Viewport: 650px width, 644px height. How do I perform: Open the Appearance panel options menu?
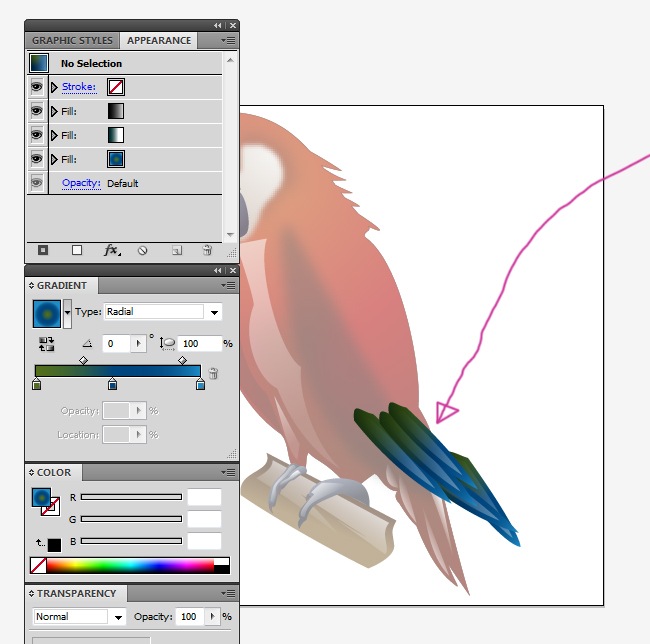[x=228, y=41]
